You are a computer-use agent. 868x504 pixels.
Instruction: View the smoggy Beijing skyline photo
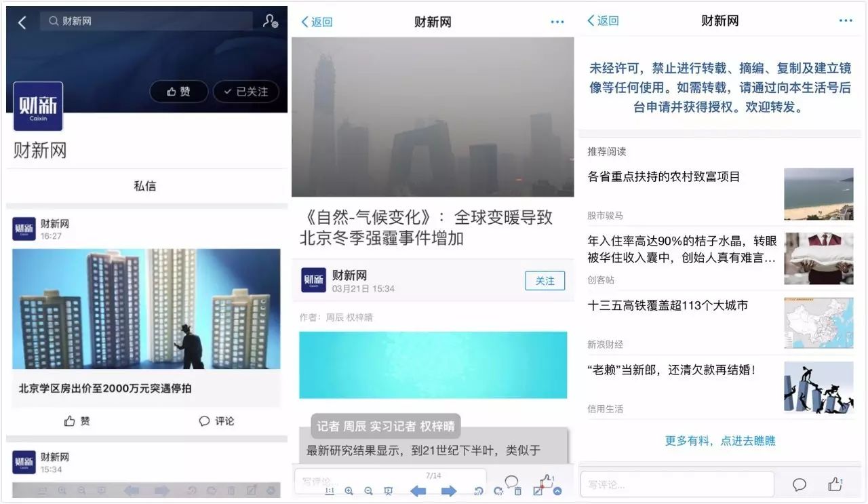(x=433, y=117)
